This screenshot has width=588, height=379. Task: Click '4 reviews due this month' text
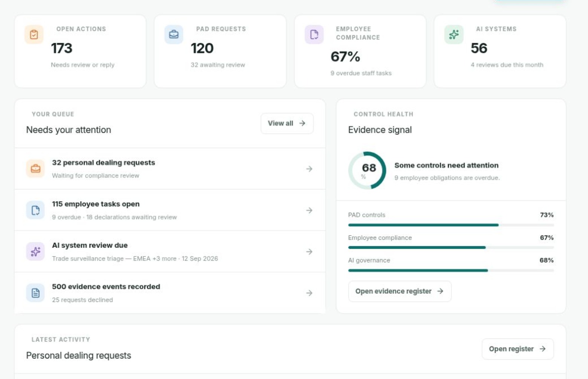507,65
